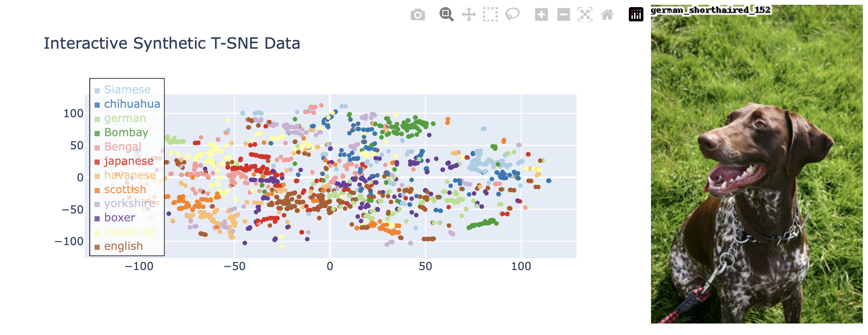The height and width of the screenshot is (335, 868).
Task: Click the Bengal legend color swatch
Action: point(97,148)
